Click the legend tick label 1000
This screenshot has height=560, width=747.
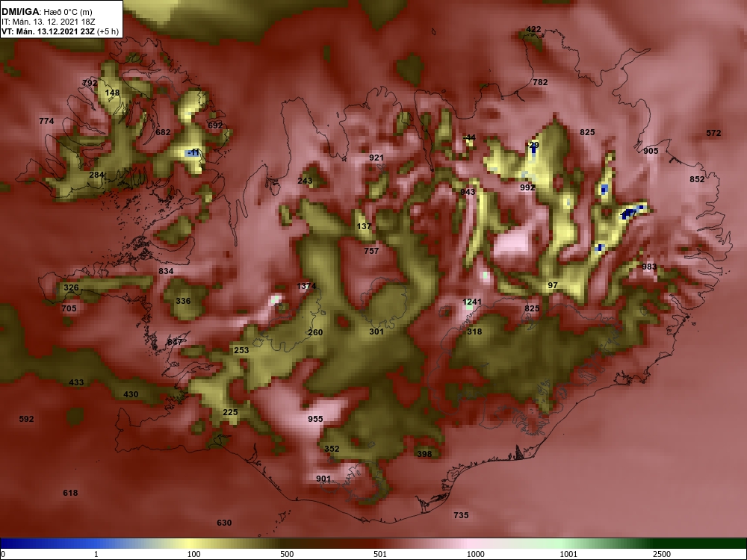[475, 554]
